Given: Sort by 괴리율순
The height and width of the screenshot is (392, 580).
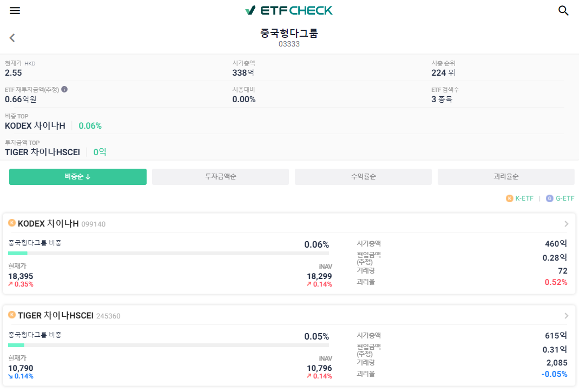Looking at the screenshot, I should click(x=506, y=177).
